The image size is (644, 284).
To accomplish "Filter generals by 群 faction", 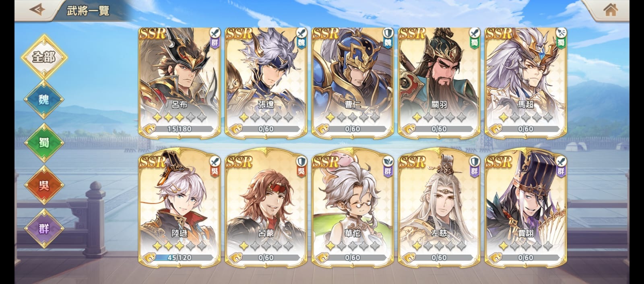I will [x=44, y=228].
